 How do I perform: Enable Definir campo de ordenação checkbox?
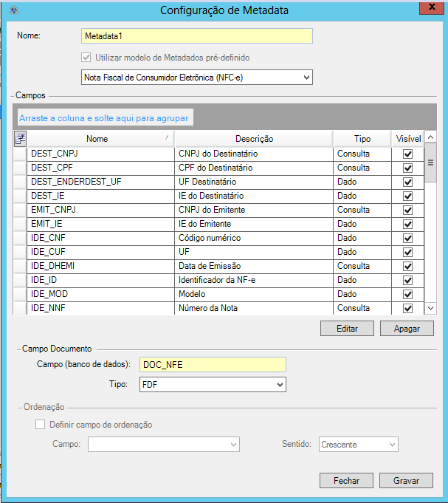41,425
